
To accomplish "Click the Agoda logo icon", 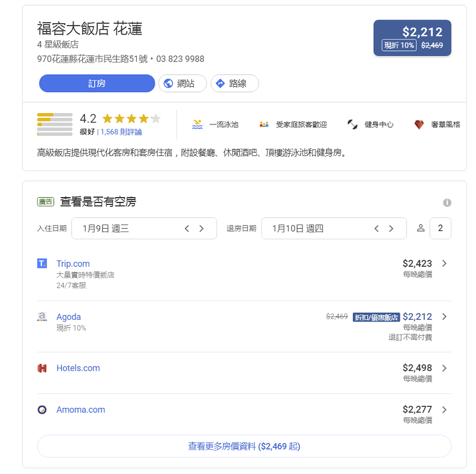I will point(42,317).
